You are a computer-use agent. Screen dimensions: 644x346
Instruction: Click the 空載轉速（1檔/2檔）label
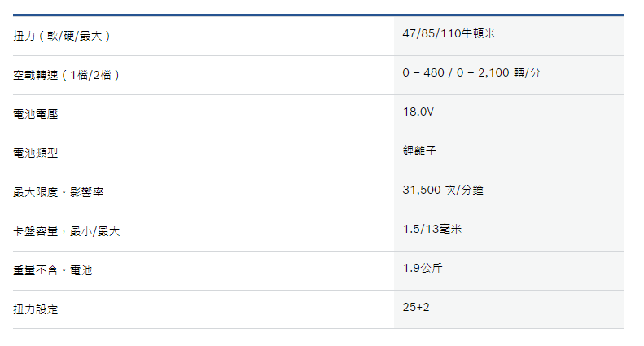click(x=66, y=75)
